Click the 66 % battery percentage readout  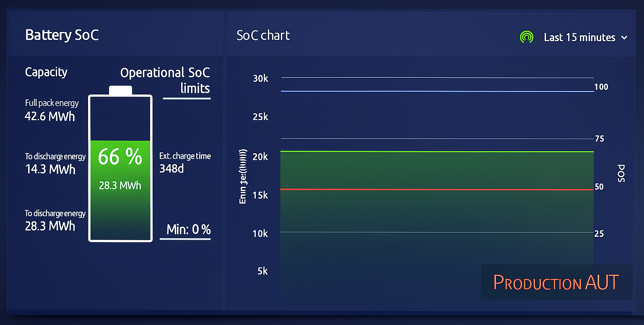[x=120, y=157]
